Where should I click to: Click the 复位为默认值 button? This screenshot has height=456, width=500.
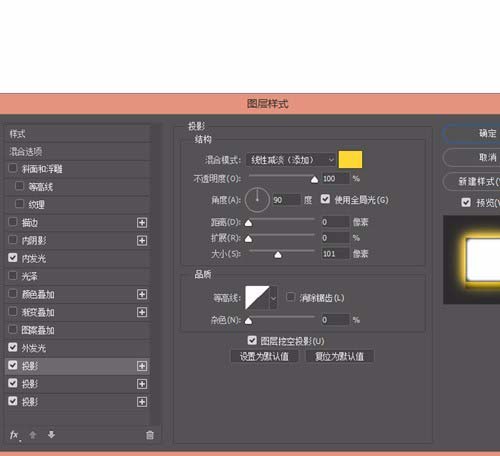pos(340,357)
